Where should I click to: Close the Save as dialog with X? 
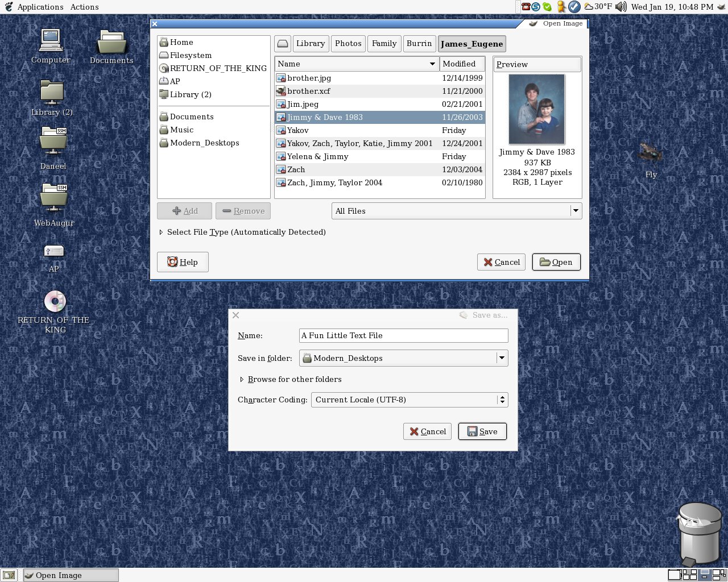[236, 315]
